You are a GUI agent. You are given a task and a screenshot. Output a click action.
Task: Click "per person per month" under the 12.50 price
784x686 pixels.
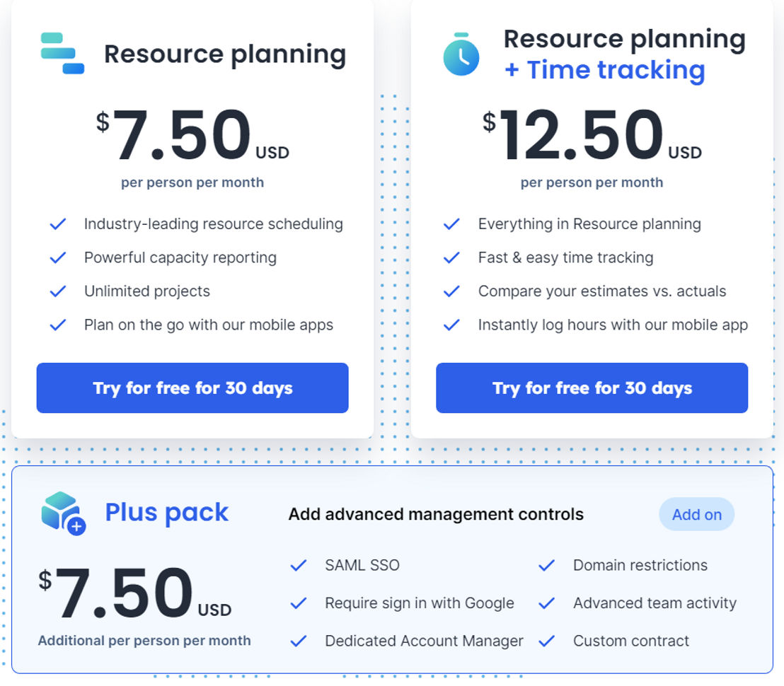[592, 183]
